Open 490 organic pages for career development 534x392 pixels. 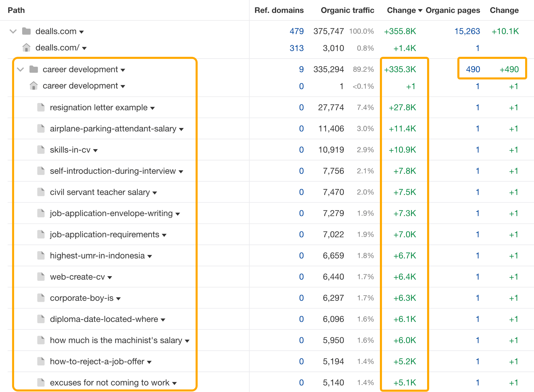click(x=473, y=69)
